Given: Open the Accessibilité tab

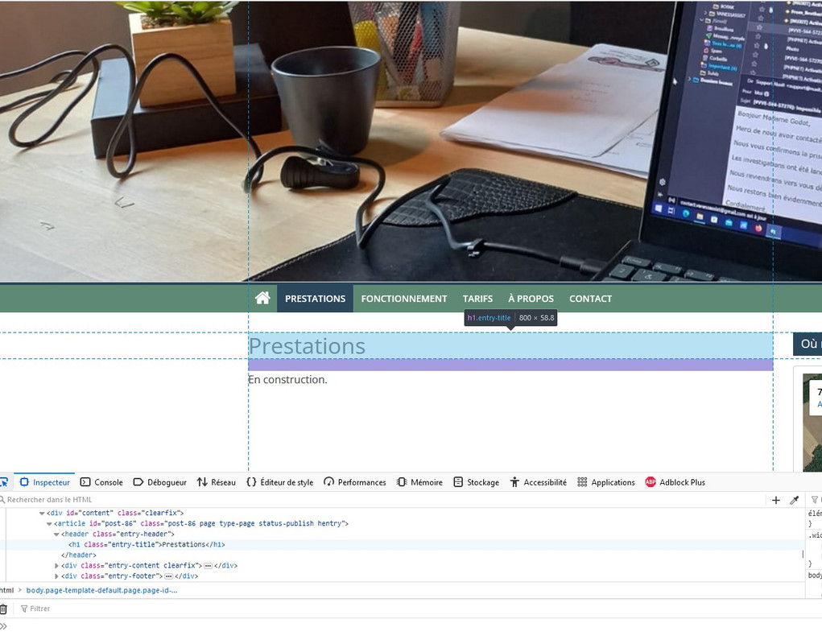Looking at the screenshot, I should point(539,482).
